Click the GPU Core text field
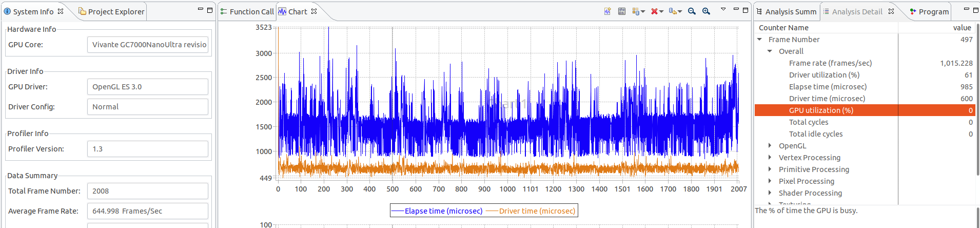 (148, 45)
